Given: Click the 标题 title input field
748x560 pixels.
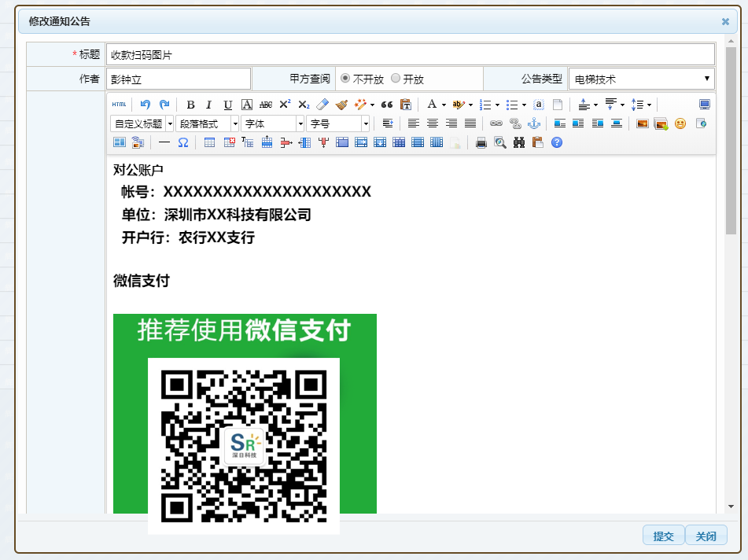Looking at the screenshot, I should [x=409, y=55].
